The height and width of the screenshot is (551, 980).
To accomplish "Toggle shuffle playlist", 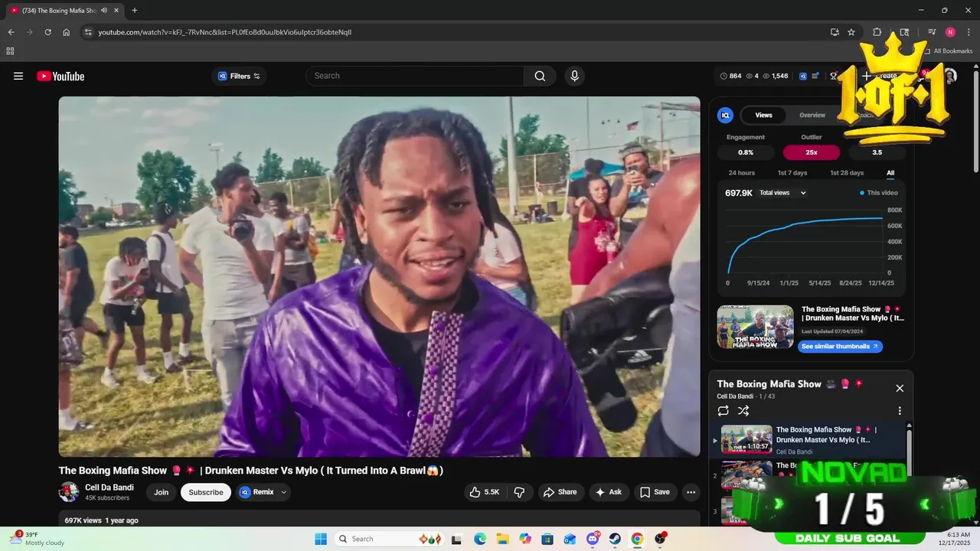I will [743, 411].
